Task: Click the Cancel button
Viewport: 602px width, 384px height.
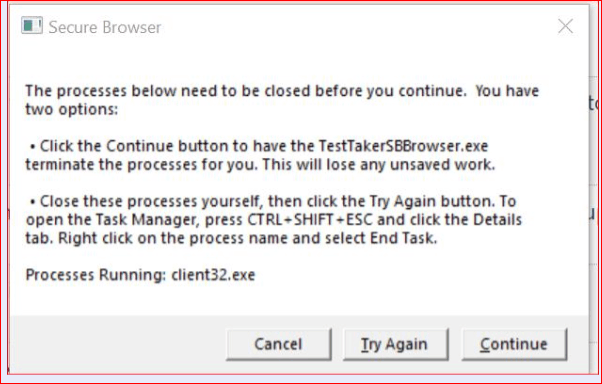Action: pos(279,344)
